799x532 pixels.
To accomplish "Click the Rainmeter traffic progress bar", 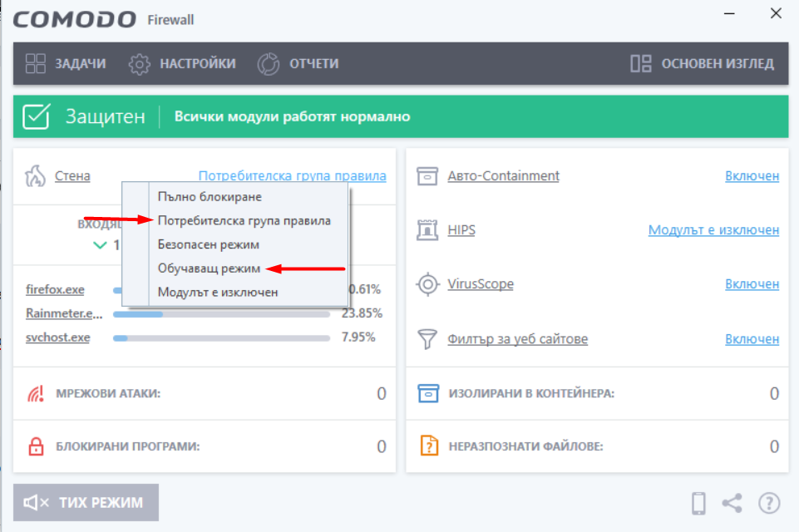I will point(221,314).
